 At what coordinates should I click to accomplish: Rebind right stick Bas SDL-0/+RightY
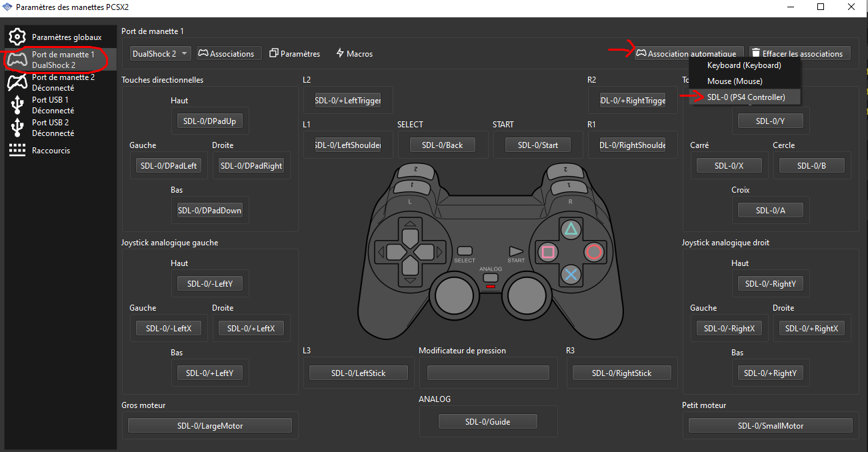[770, 373]
